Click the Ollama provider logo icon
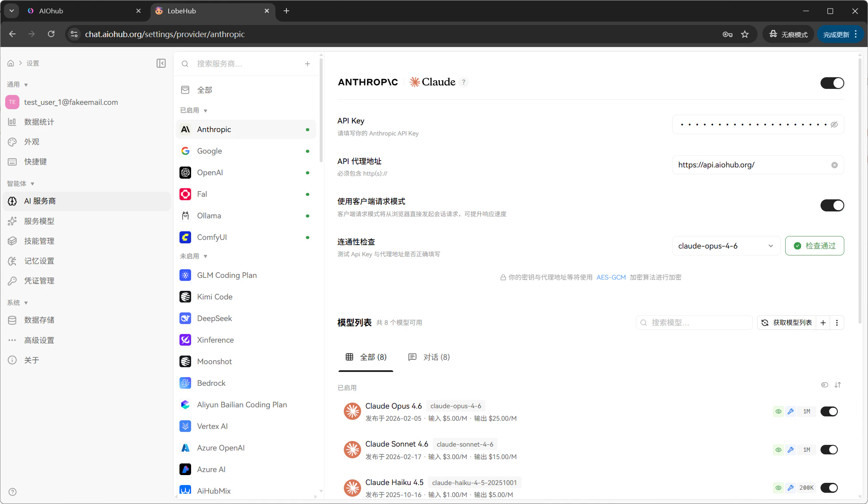This screenshot has width=868, height=504. (186, 216)
